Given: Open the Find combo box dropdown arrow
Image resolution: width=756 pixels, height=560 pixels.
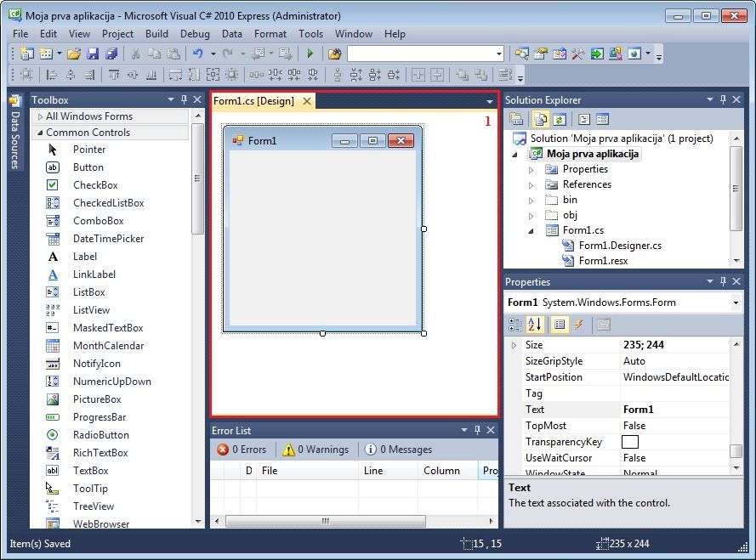Looking at the screenshot, I should [499, 54].
